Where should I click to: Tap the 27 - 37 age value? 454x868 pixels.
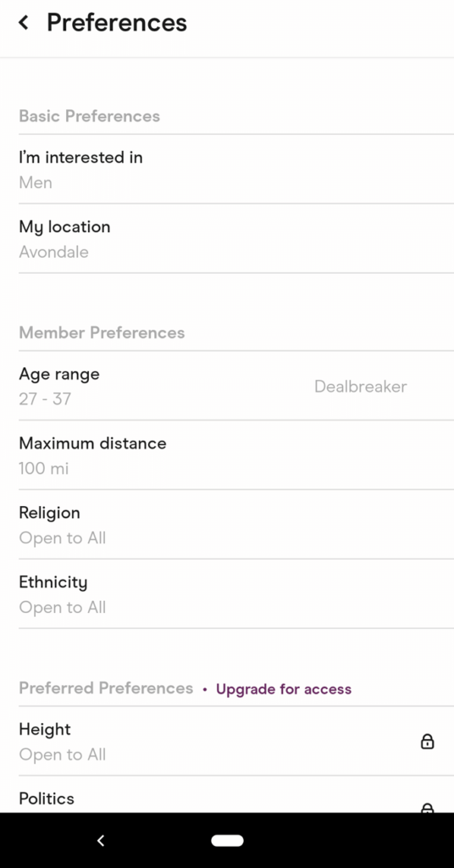[x=45, y=399]
